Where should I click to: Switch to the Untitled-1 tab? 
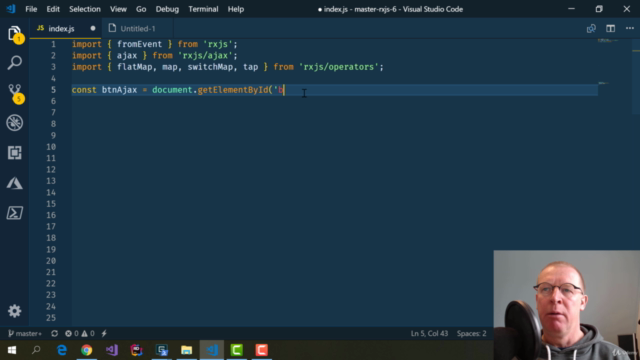(137, 29)
